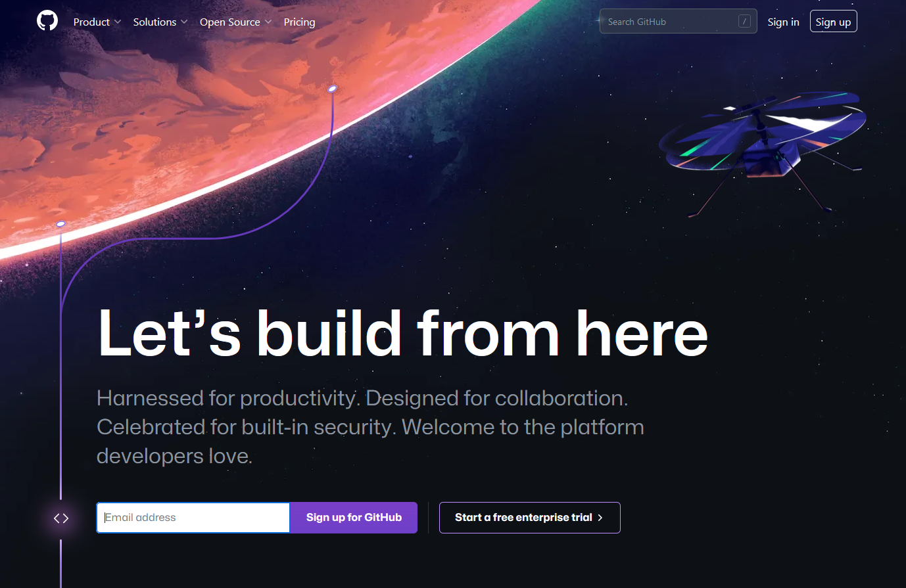906x588 pixels.
Task: Open the Pricing page
Action: click(299, 22)
